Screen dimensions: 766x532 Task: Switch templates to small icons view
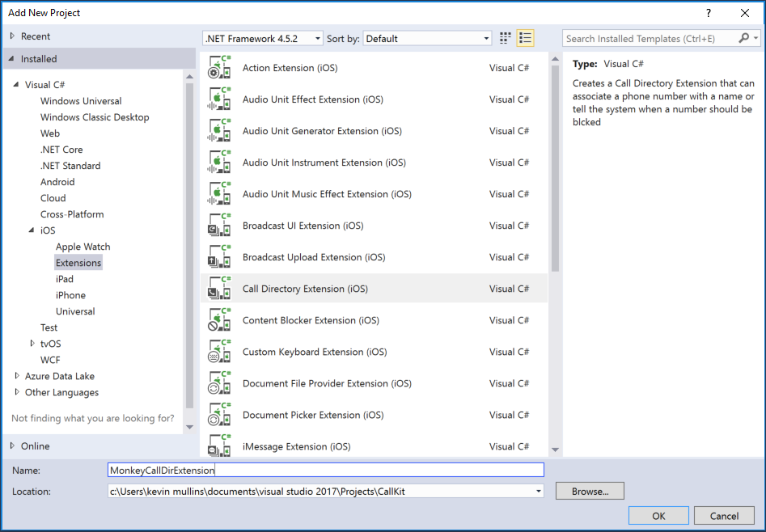pos(505,37)
